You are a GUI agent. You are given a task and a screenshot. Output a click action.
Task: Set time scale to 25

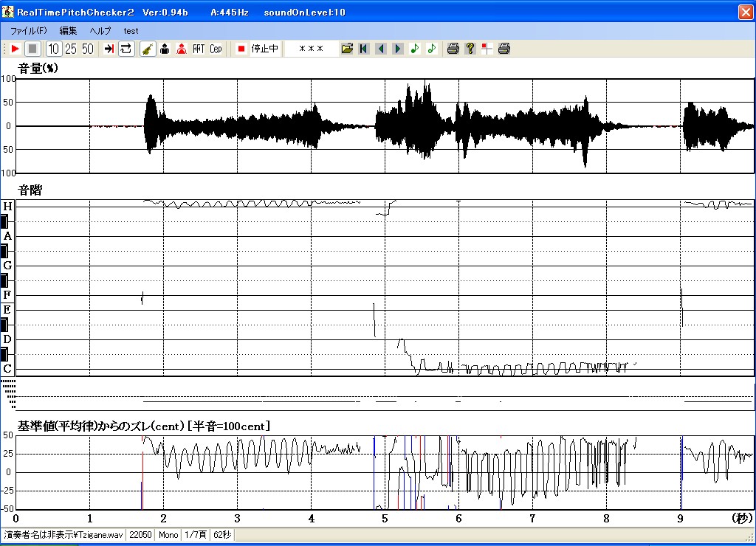click(x=71, y=49)
